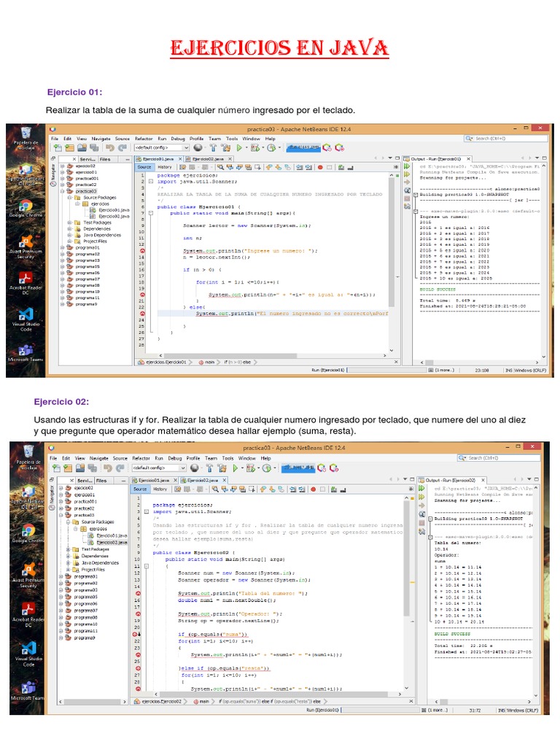Expand practica02 project node in Ejercicio 02 screenshot
The height and width of the screenshot is (747, 560).
[x=61, y=508]
